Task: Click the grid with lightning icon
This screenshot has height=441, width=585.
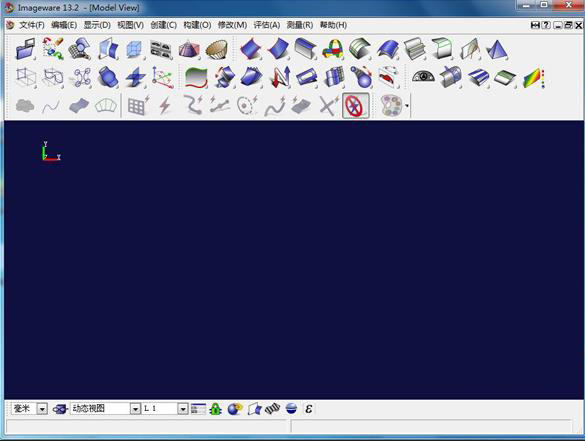Action: point(138,106)
